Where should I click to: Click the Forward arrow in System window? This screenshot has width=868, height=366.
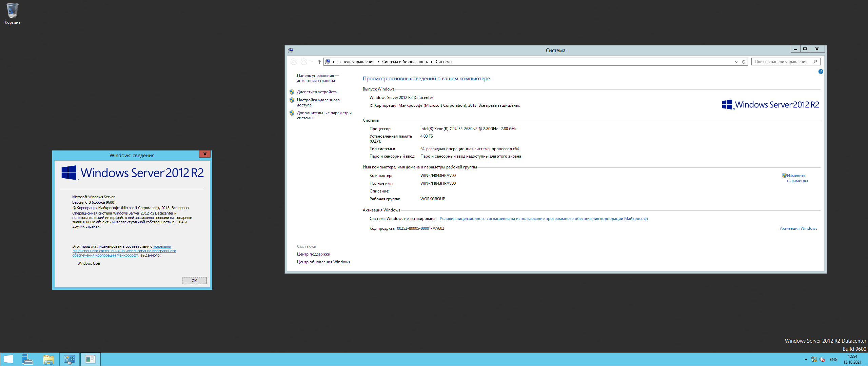[304, 62]
